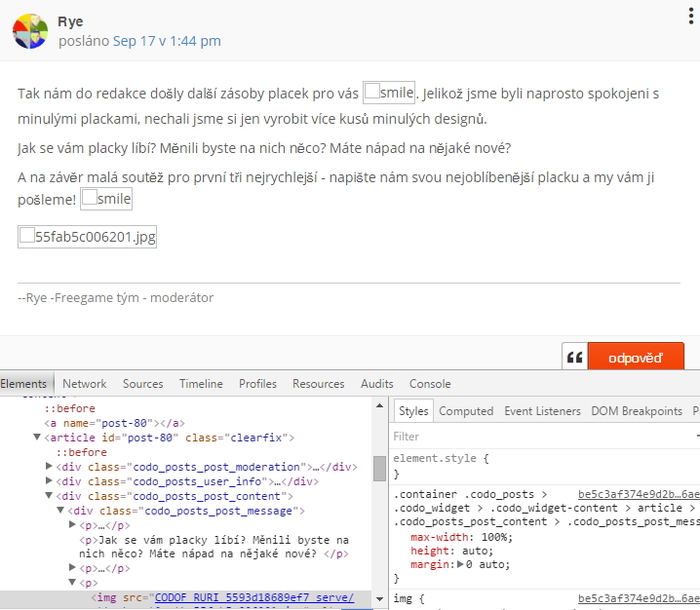Screen dimensions: 700x610
Task: Collapse the article id="post-80" node
Action: pos(37,437)
